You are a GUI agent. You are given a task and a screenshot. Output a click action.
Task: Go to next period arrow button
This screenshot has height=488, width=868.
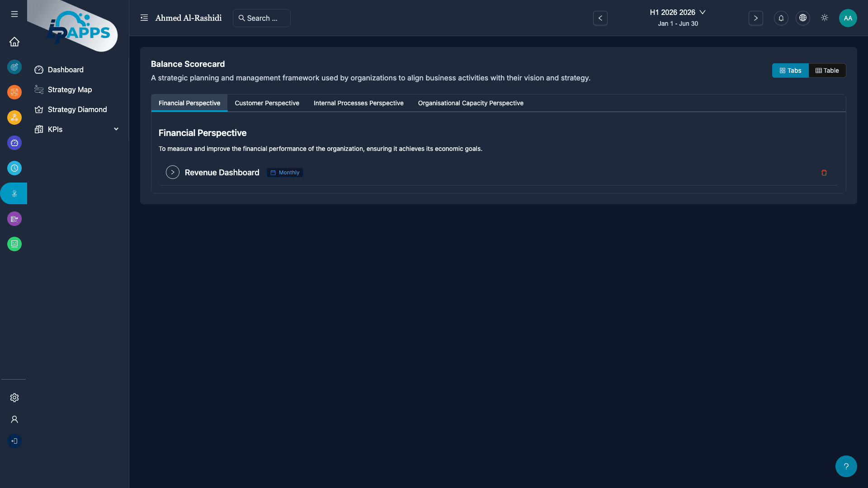[755, 18]
